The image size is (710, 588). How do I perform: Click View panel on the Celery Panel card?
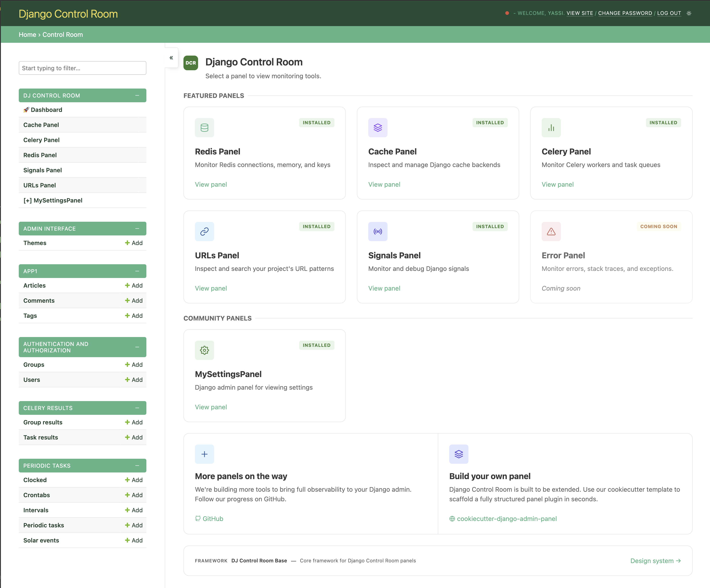point(557,185)
